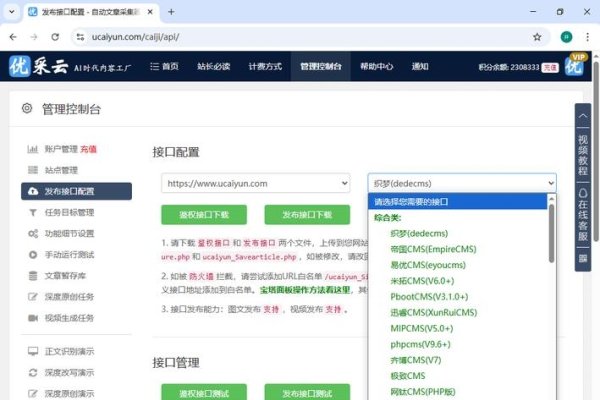Click the 功能细节设置 gears icon
The width and height of the screenshot is (600, 400).
[x=33, y=233]
